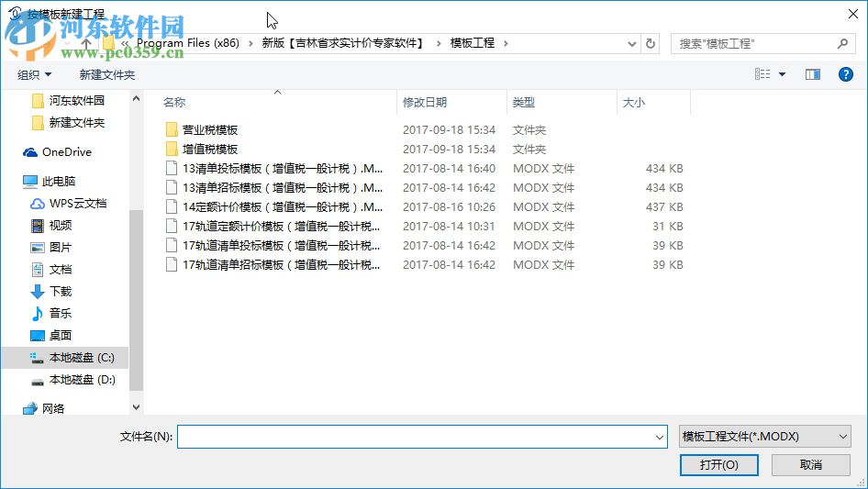The height and width of the screenshot is (489, 868).
Task: Close the 按模板新建工程 dialog
Action: tap(853, 14)
